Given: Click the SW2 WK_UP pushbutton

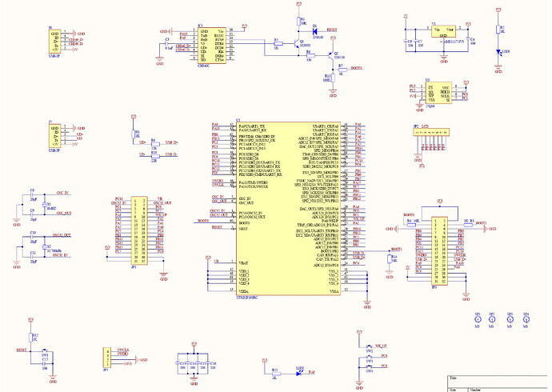Looking at the screenshot, I should coord(370,346).
